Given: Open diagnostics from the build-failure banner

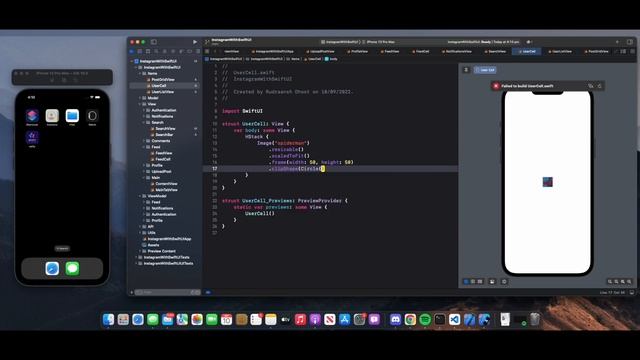Looking at the screenshot, I should (591, 86).
